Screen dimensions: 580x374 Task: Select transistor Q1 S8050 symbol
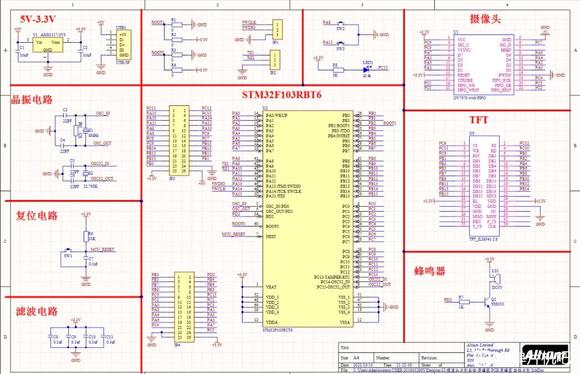[x=489, y=301]
